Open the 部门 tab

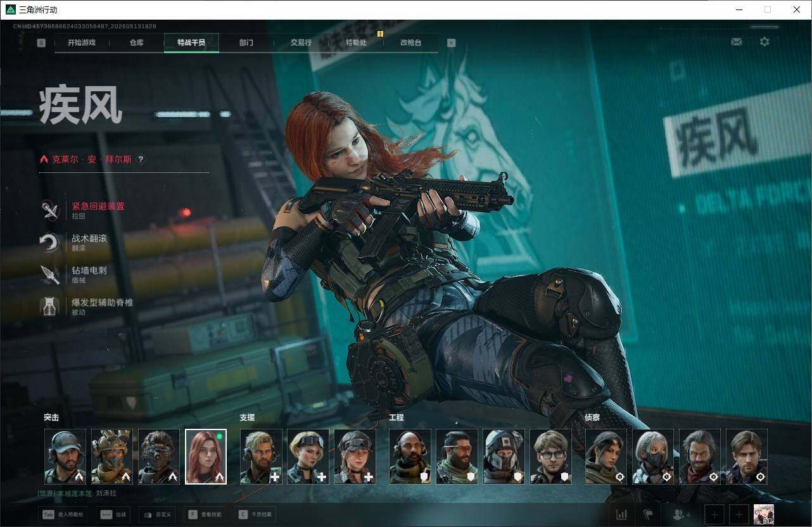[246, 42]
